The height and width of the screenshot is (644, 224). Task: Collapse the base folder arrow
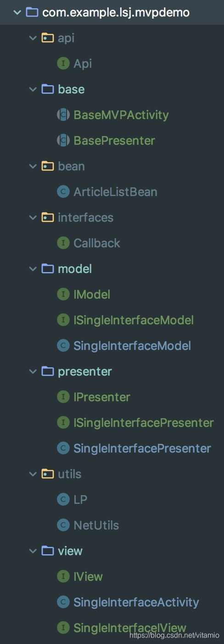pos(33,89)
